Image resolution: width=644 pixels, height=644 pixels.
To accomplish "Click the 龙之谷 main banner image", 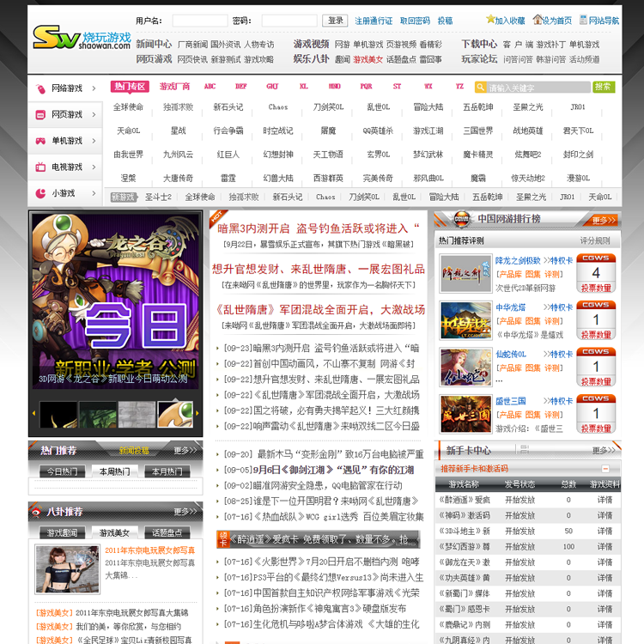I will tap(115, 301).
